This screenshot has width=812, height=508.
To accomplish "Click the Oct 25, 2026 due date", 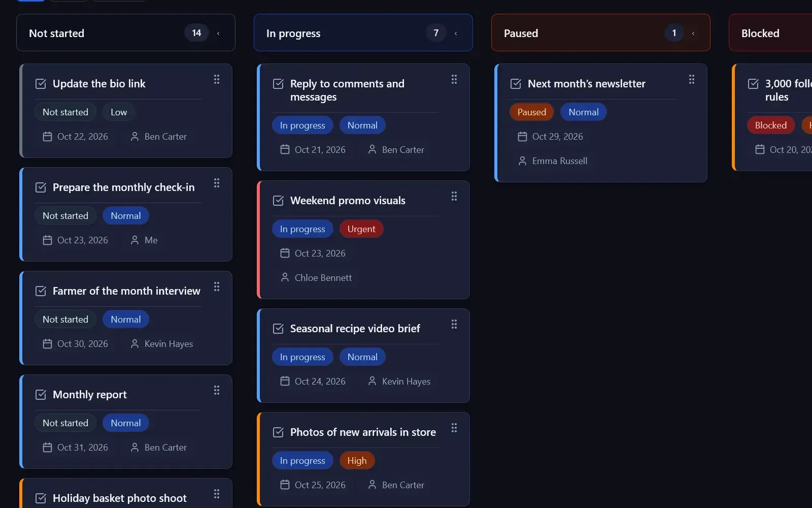I will 320,485.
